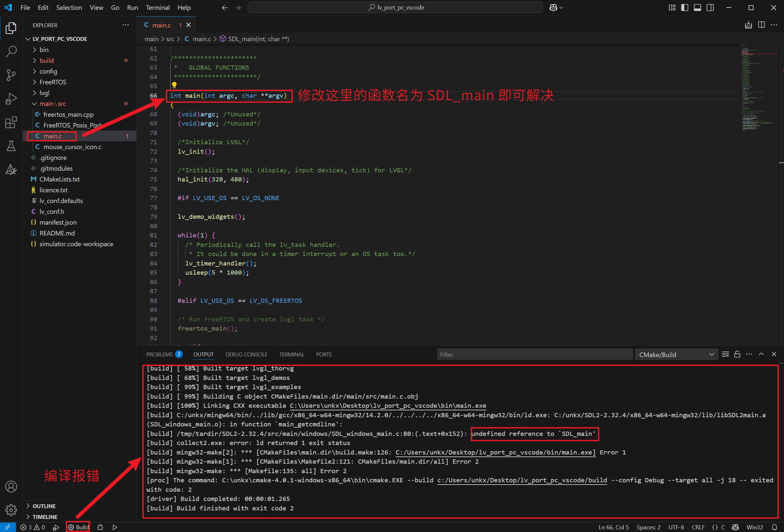Open bin\main.exe path link in output

click(x=388, y=405)
